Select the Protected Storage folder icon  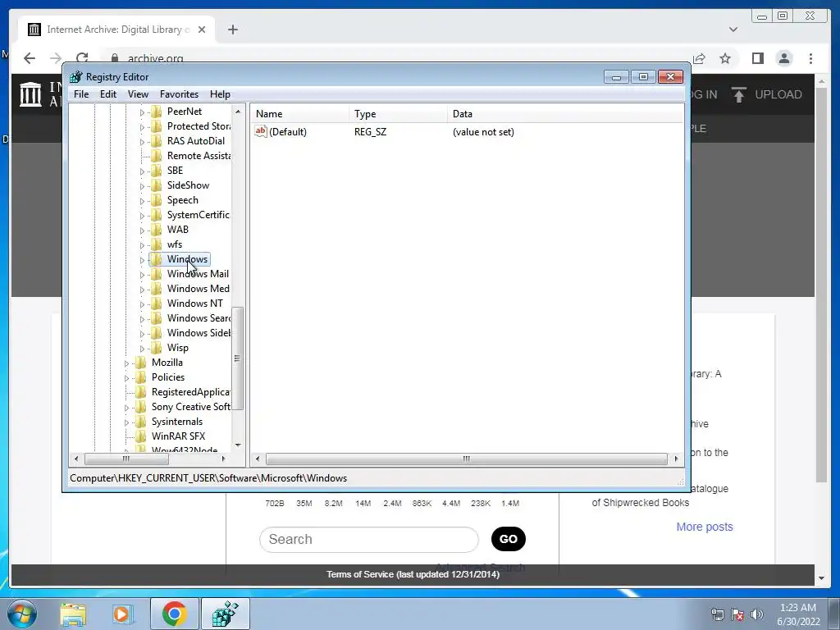pyautogui.click(x=157, y=126)
